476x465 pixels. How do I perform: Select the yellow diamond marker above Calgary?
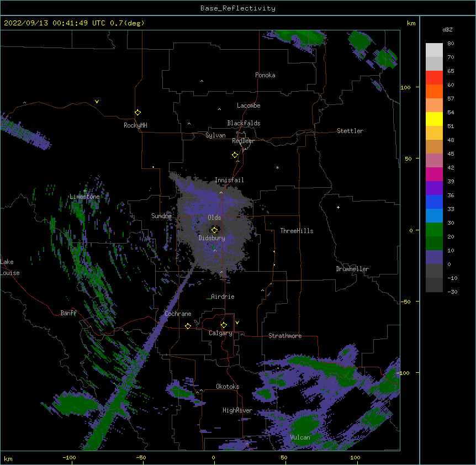coord(224,325)
